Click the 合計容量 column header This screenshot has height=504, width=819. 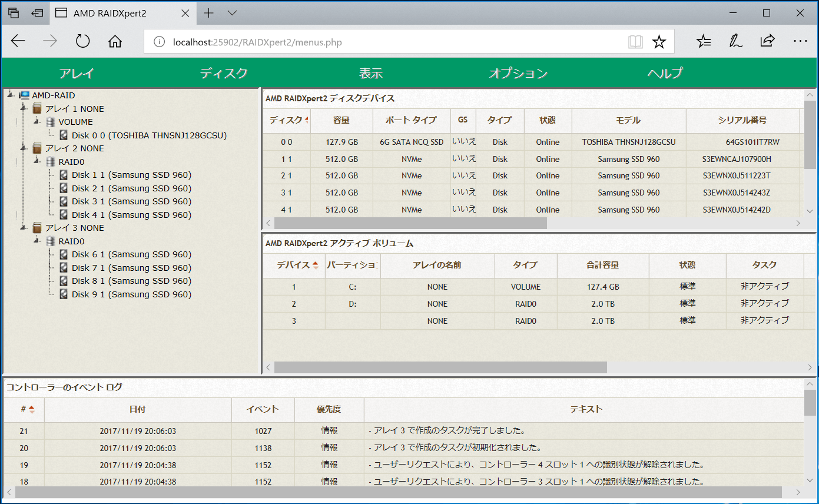pyautogui.click(x=602, y=265)
